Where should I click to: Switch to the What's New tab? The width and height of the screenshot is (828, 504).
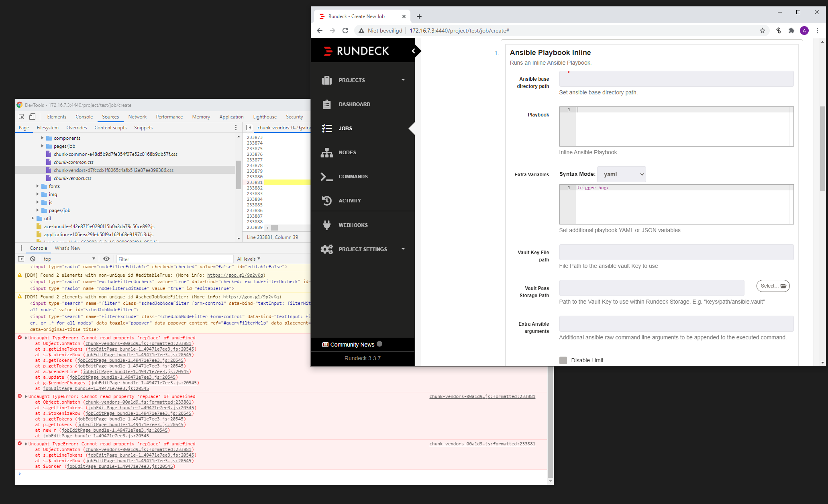coord(67,248)
